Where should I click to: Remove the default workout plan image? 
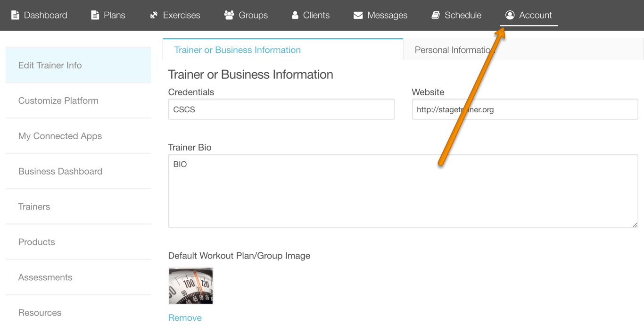[185, 318]
